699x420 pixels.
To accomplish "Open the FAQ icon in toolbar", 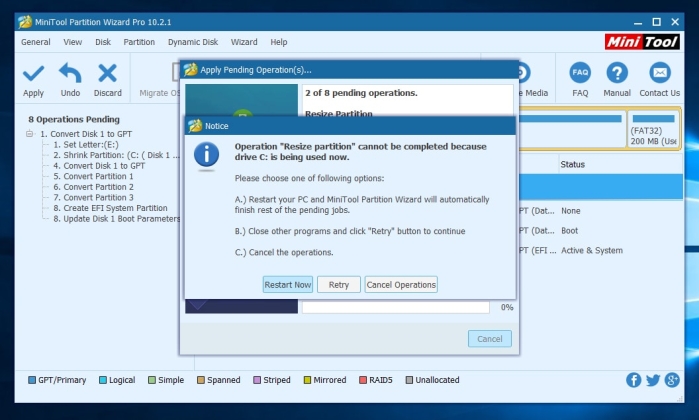I will [x=580, y=73].
